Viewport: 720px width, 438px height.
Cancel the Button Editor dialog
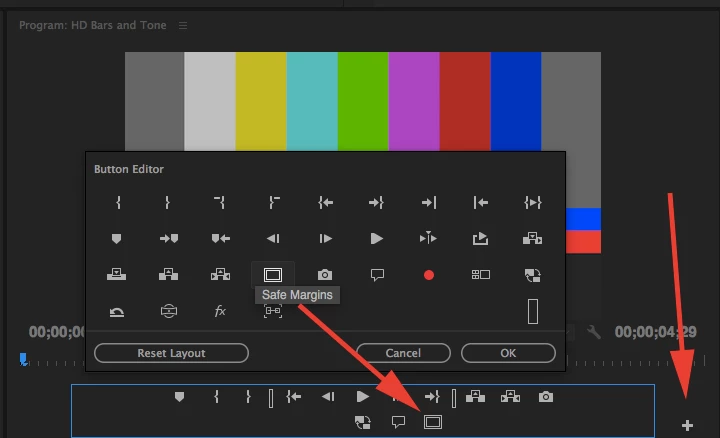[403, 353]
